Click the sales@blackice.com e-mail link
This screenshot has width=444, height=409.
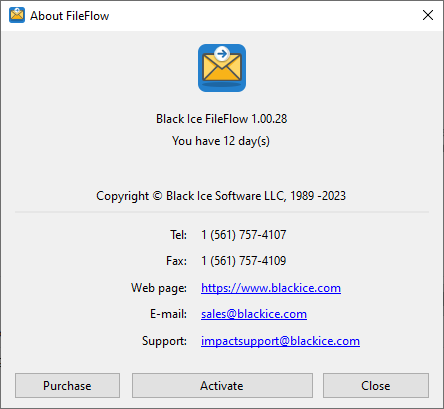(x=254, y=314)
